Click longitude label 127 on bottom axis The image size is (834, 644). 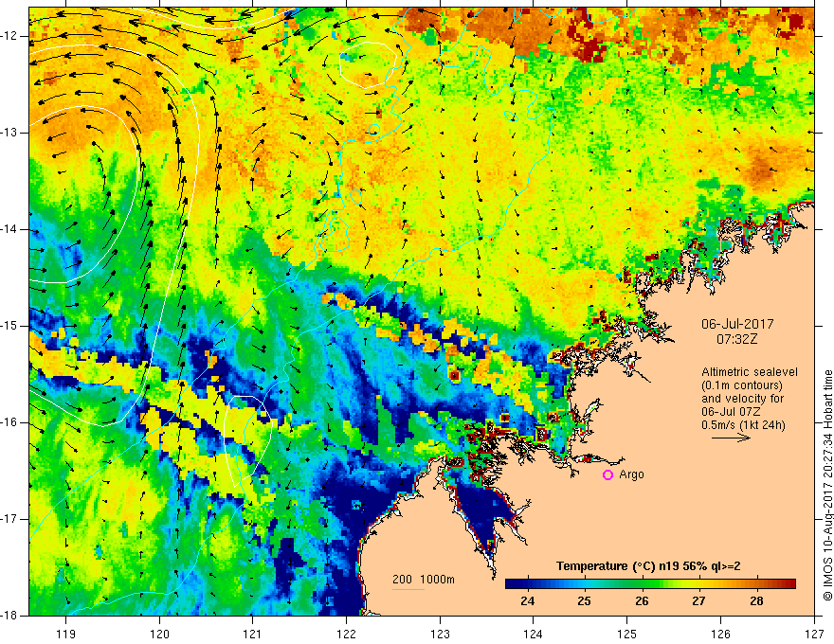pyautogui.click(x=814, y=634)
